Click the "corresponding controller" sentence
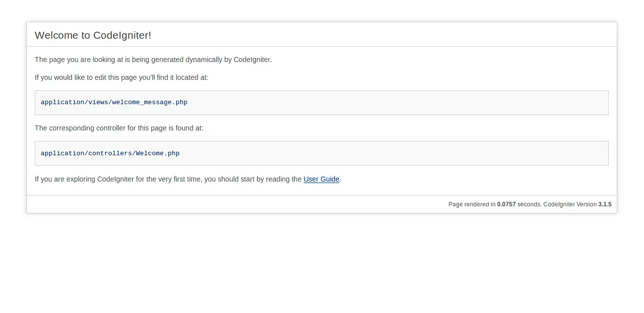The height and width of the screenshot is (313, 644). pyautogui.click(x=119, y=128)
